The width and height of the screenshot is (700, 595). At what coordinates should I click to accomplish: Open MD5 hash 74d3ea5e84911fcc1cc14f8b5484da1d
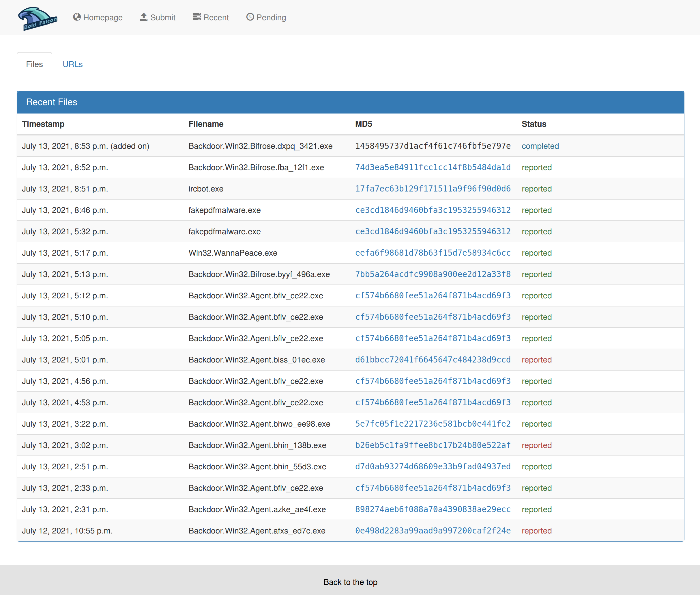[x=433, y=167]
